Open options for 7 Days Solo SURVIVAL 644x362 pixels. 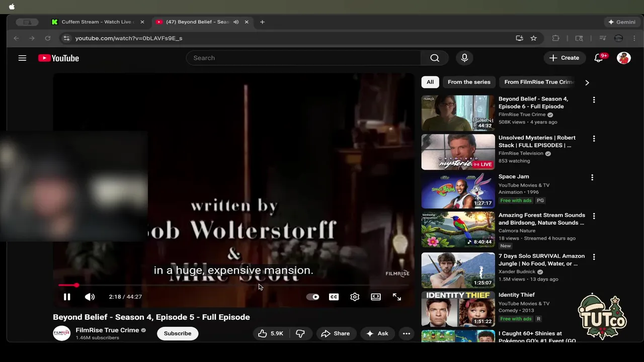tap(594, 257)
